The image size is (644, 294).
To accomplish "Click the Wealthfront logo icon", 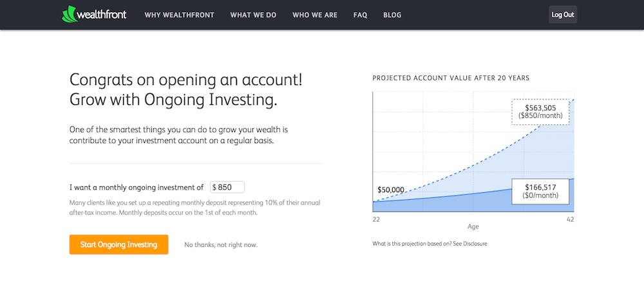I will coord(69,14).
